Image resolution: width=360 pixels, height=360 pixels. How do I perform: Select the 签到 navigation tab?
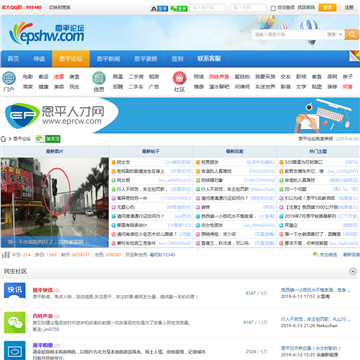coord(177,59)
